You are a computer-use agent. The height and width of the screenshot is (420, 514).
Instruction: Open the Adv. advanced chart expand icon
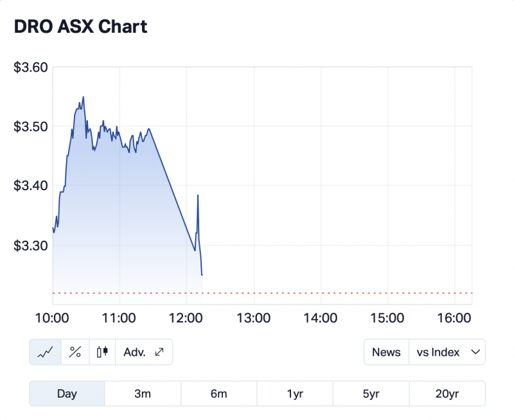click(x=144, y=352)
